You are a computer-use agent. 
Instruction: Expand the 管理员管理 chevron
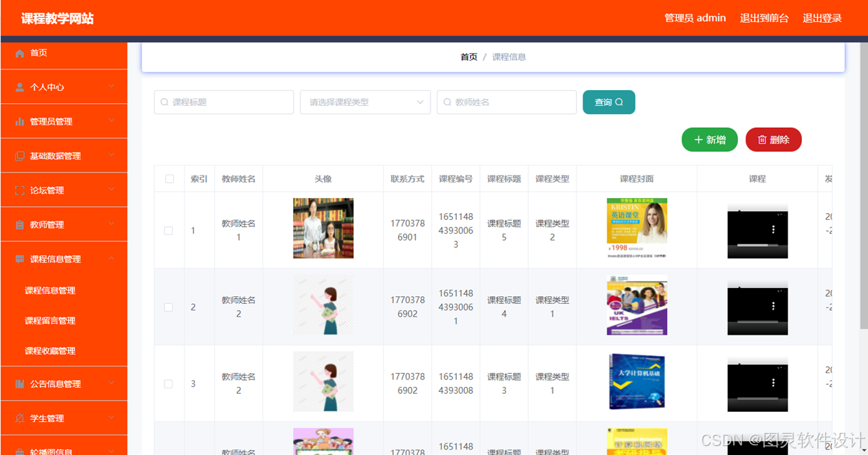pos(112,121)
